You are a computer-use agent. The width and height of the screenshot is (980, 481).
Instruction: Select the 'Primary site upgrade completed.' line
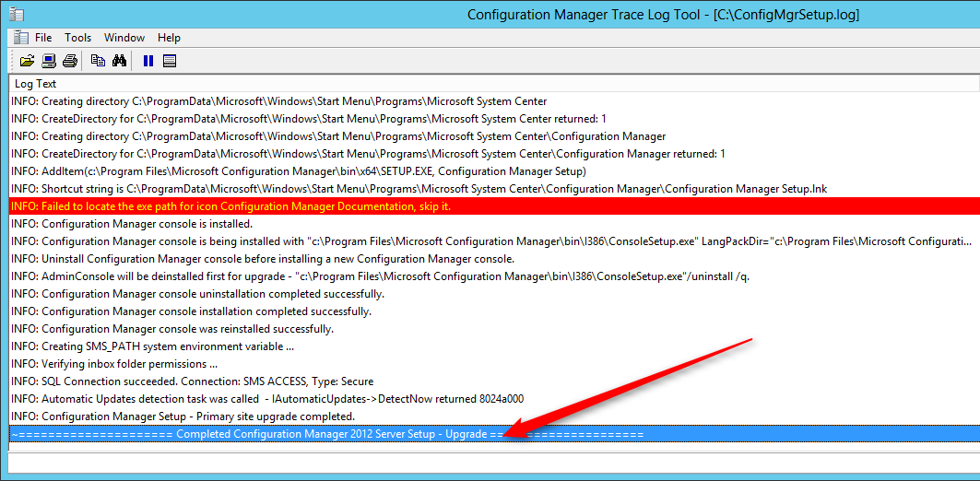click(494, 416)
